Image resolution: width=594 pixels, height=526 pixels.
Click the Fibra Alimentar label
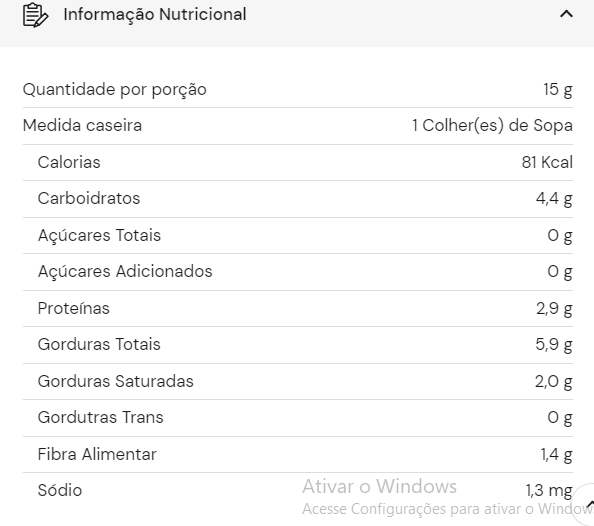[x=97, y=454]
